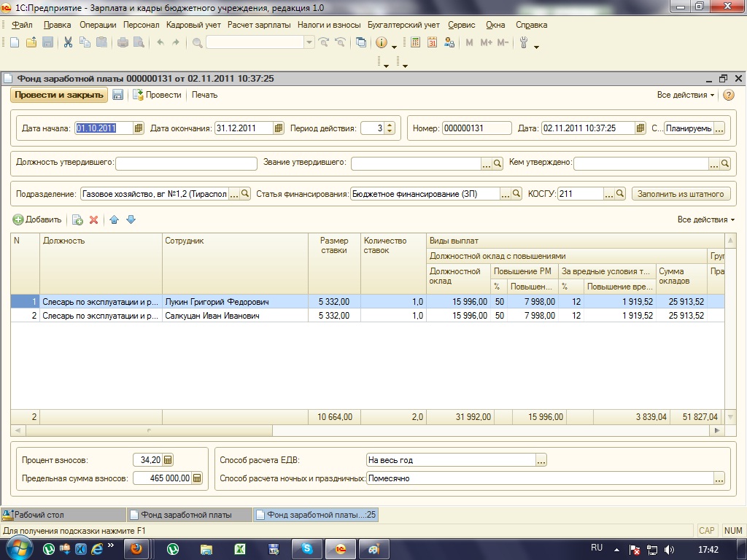Click the calculator icon for Предельная сумма взносов
This screenshot has height=560, width=747.
[197, 478]
